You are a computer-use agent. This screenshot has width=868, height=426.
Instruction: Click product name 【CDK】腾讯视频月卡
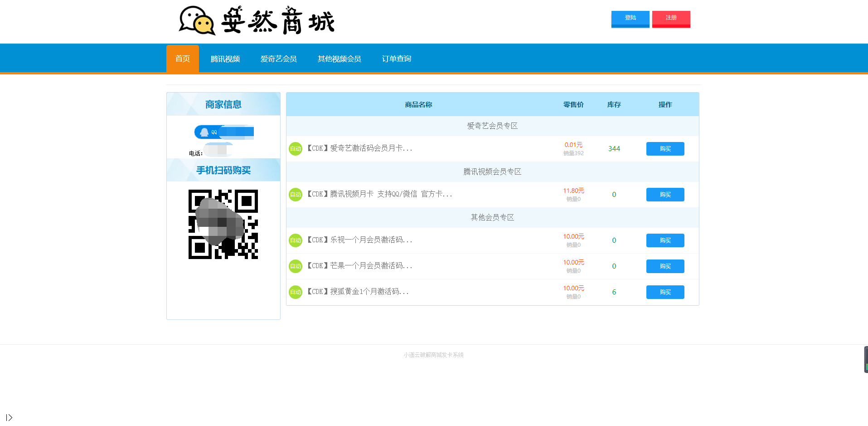pyautogui.click(x=379, y=194)
